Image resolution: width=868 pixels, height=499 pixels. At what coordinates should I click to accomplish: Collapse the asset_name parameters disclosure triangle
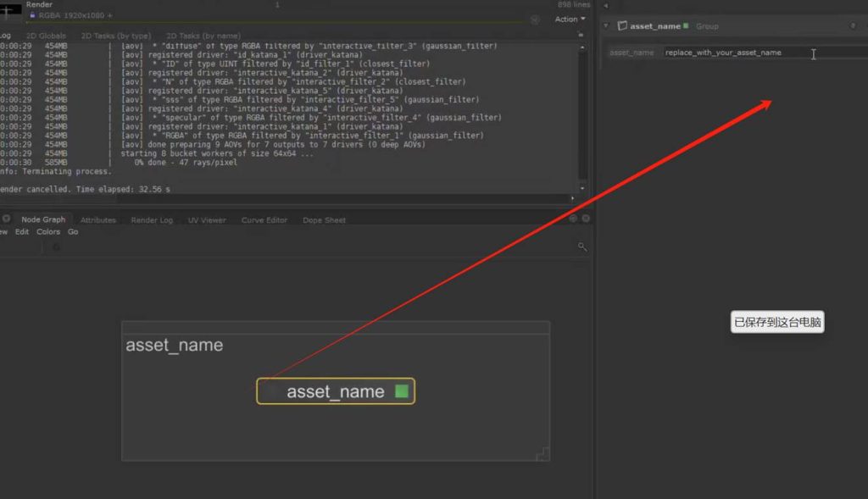click(x=606, y=26)
